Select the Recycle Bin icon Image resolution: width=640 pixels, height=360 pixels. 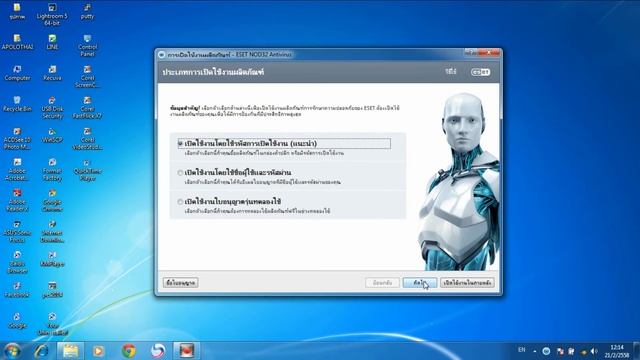(x=17, y=104)
